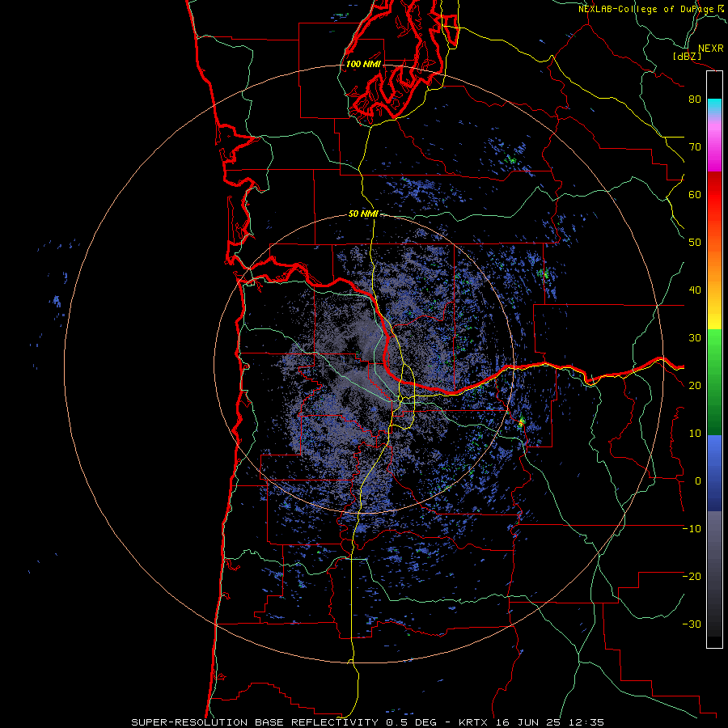Select the 60 dBZ scale value
This screenshot has width=728, height=728.
coord(695,194)
